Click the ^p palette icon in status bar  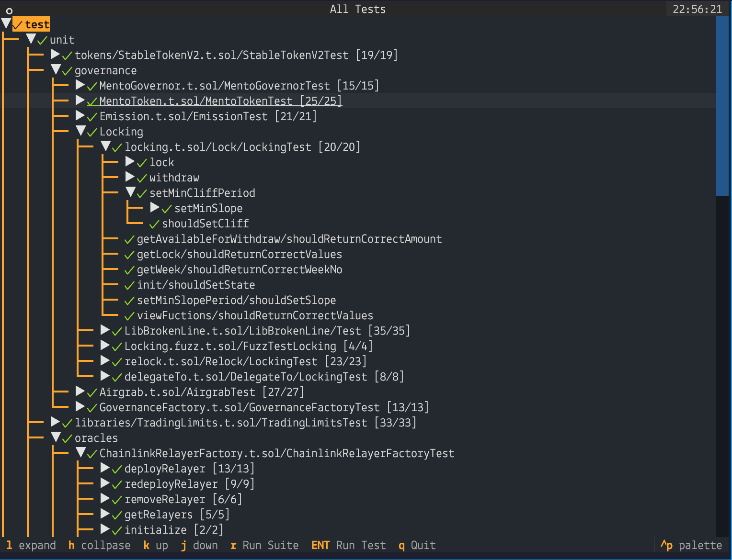666,545
